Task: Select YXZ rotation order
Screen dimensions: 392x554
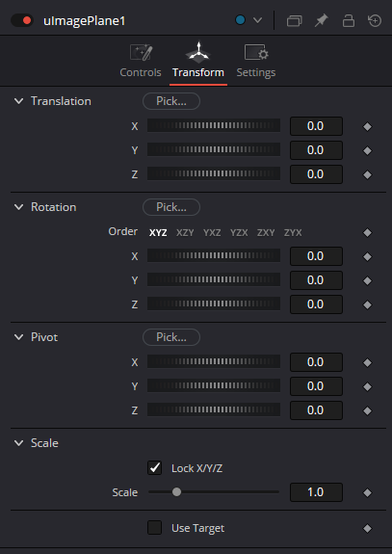Action: (x=212, y=232)
